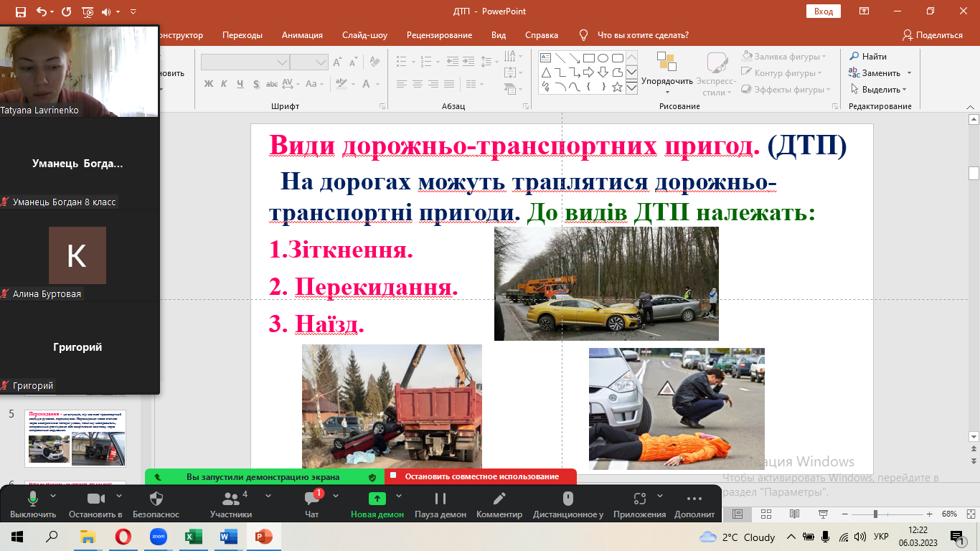Viewport: 980px width, 551px height.
Task: Expand the shapes gallery more arrow
Action: tap(631, 87)
